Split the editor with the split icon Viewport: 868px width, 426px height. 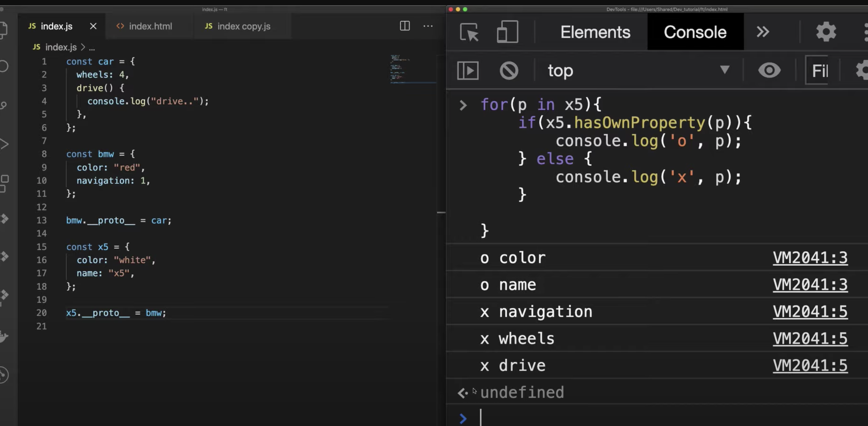[405, 26]
